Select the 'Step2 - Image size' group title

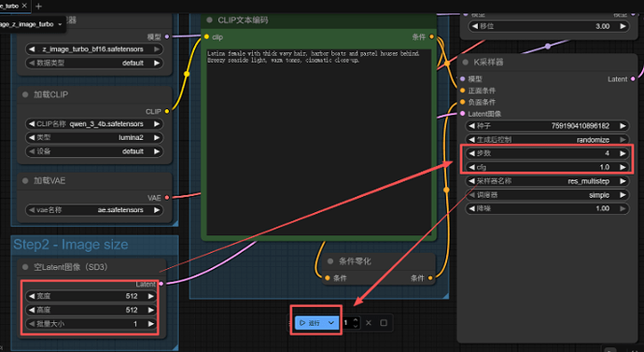click(71, 245)
